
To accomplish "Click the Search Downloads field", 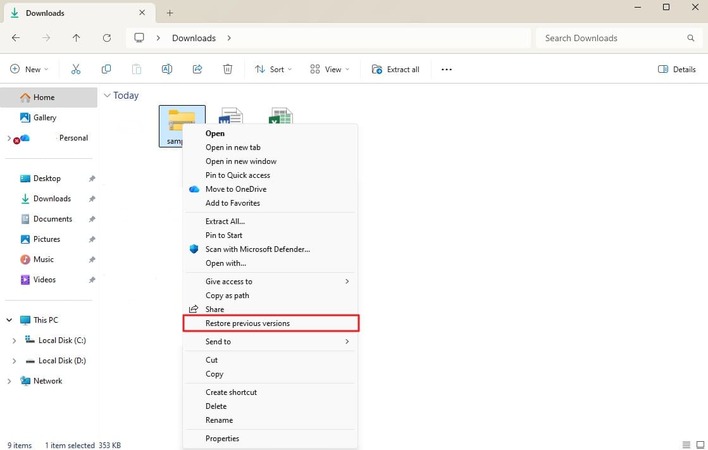I will click(618, 38).
